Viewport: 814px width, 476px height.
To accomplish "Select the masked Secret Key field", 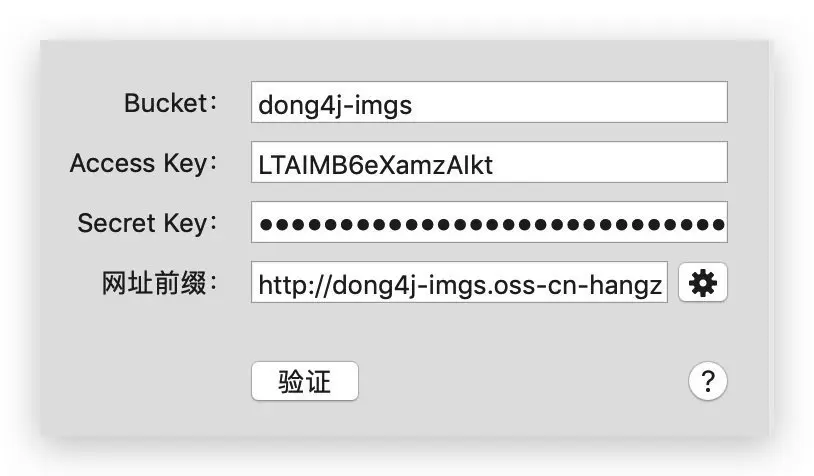I will tap(489, 223).
